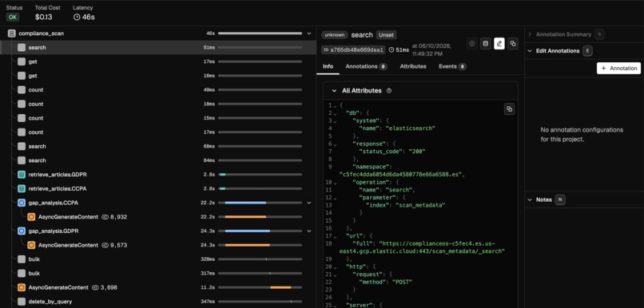Click the compliance_scan 46s timeline bar
Viewport: 644px width, 308px height.
tap(260, 34)
